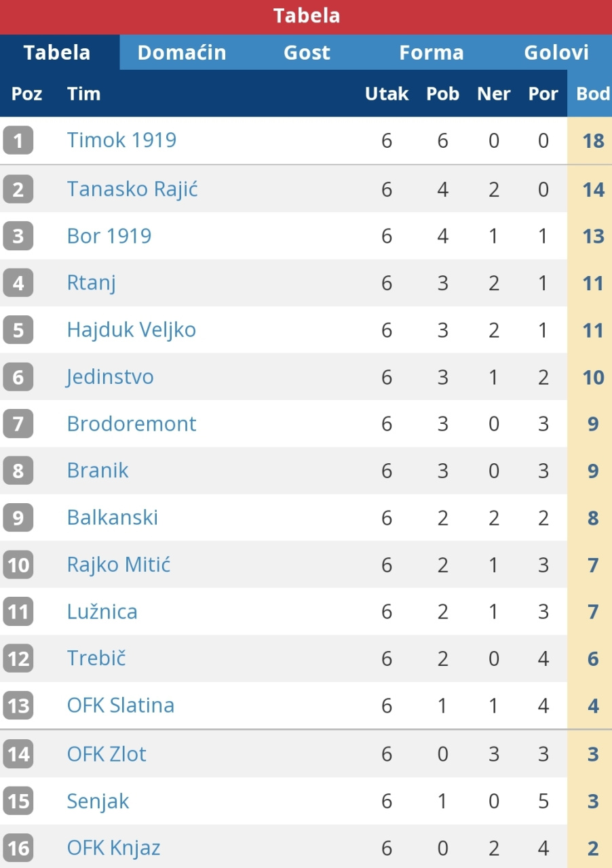This screenshot has height=868, width=612.
Task: Click the Bor 1919 team link
Action: 109,236
